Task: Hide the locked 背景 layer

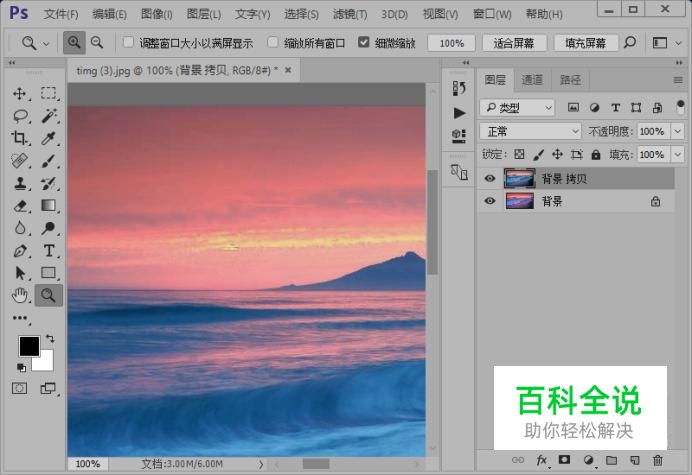Action: tap(489, 201)
